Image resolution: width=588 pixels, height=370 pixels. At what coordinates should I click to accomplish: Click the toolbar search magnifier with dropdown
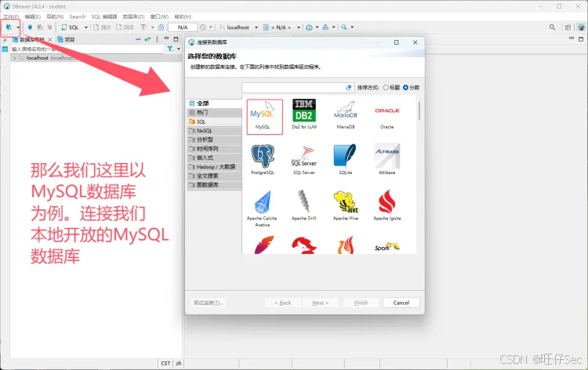pyautogui.click(x=344, y=27)
